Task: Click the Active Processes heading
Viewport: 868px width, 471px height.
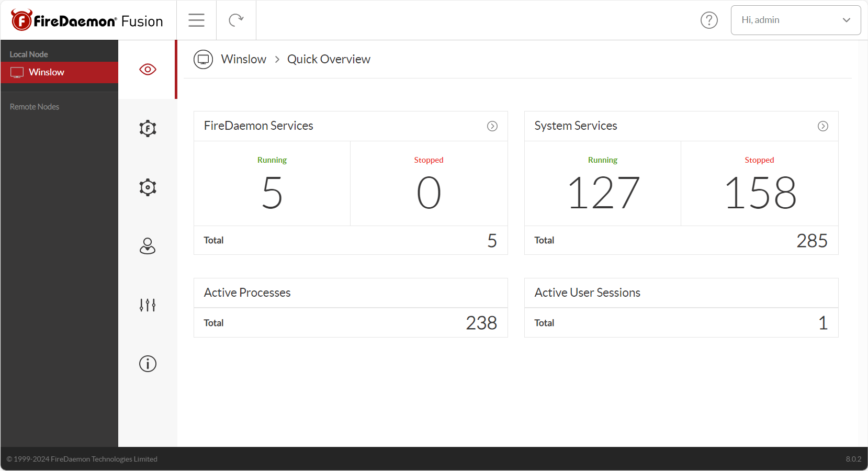Action: click(247, 293)
